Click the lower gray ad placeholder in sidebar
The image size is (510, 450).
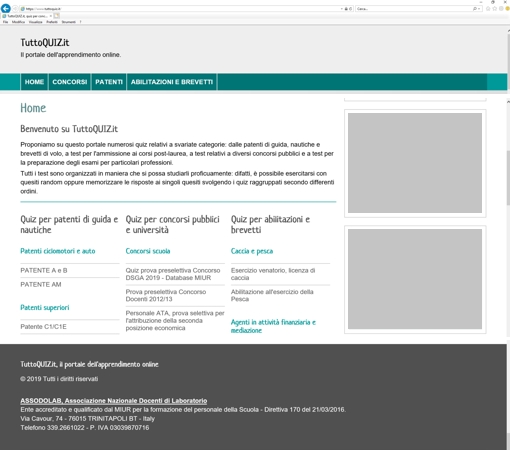(415, 279)
